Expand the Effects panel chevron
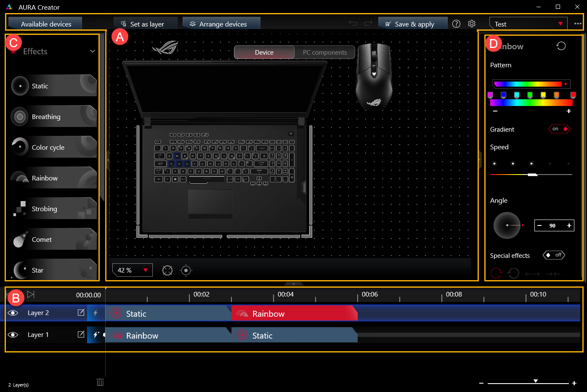This screenshot has width=587, height=392. (93, 51)
